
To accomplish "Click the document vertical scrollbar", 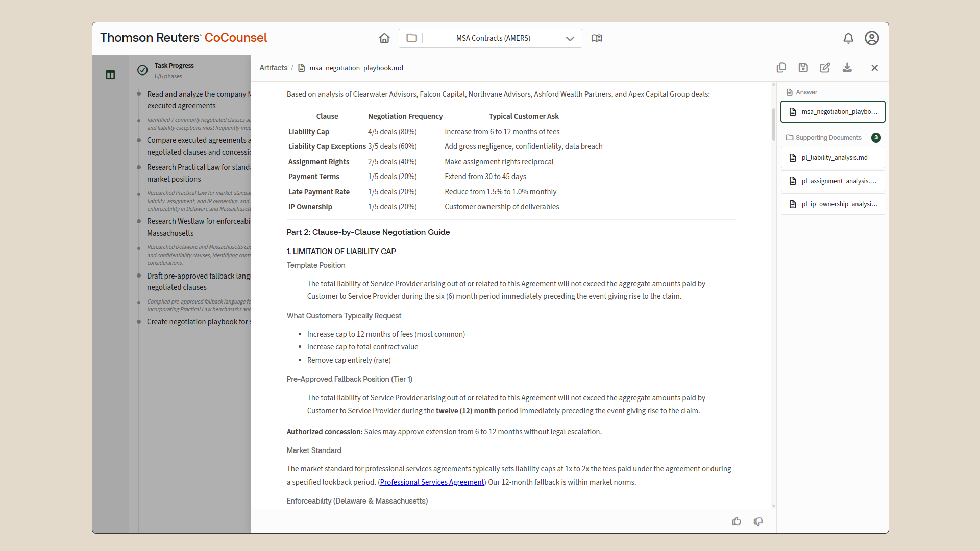I will pos(774,124).
